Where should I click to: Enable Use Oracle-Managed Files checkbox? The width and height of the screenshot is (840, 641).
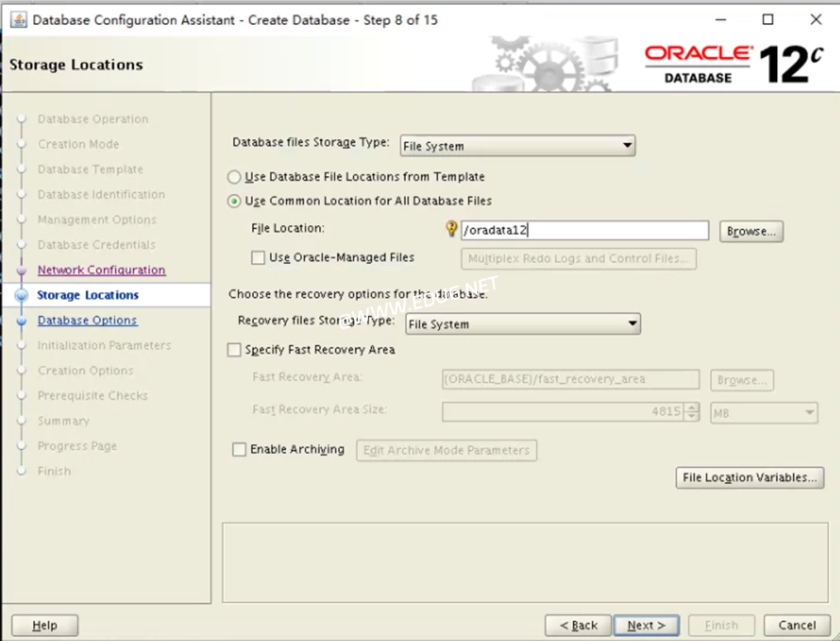click(258, 258)
